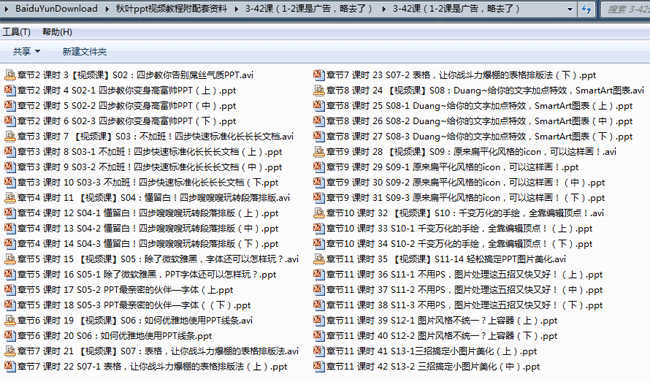Expand the breadcrumb arrow after 秋叶ppt视频教程附配套资料
650x382 pixels.
coord(236,9)
